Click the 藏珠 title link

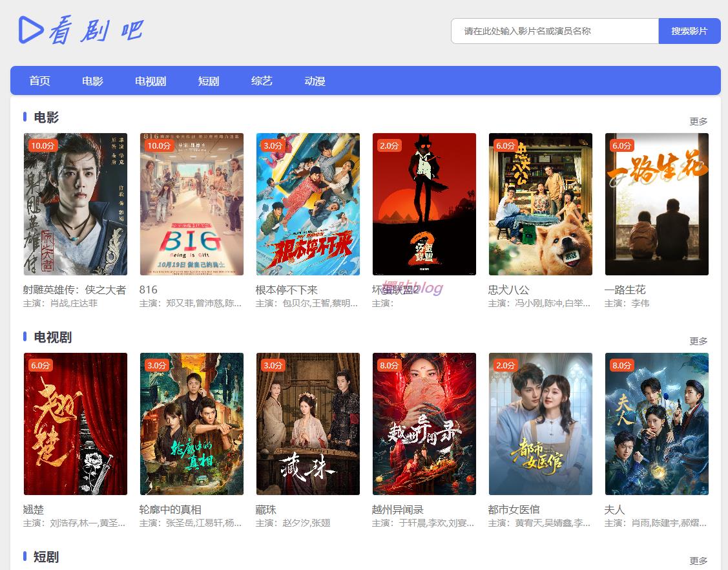pyautogui.click(x=266, y=510)
